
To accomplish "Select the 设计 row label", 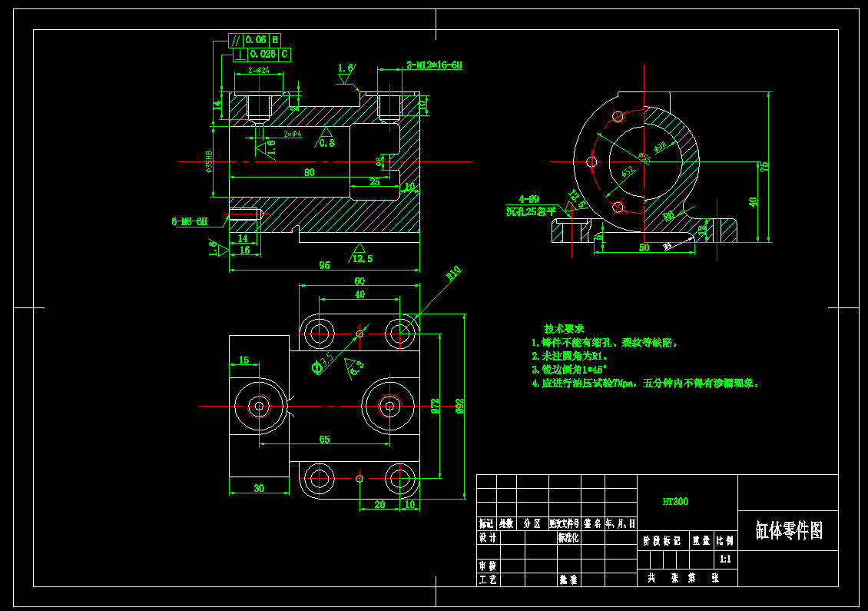I will click(488, 538).
